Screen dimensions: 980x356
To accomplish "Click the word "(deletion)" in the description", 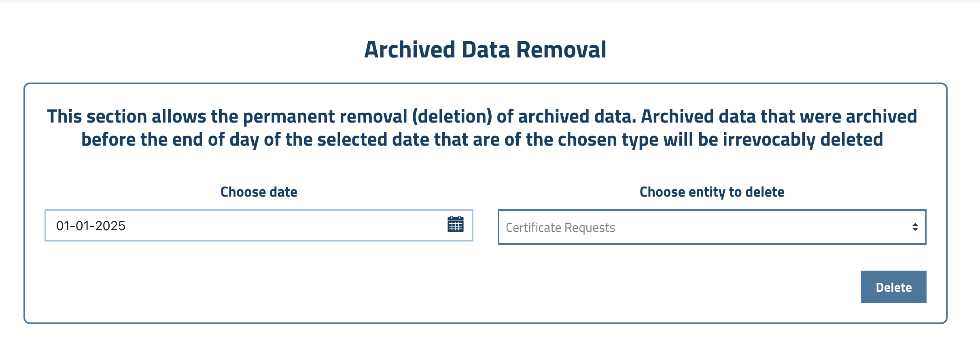I will pyautogui.click(x=452, y=117).
